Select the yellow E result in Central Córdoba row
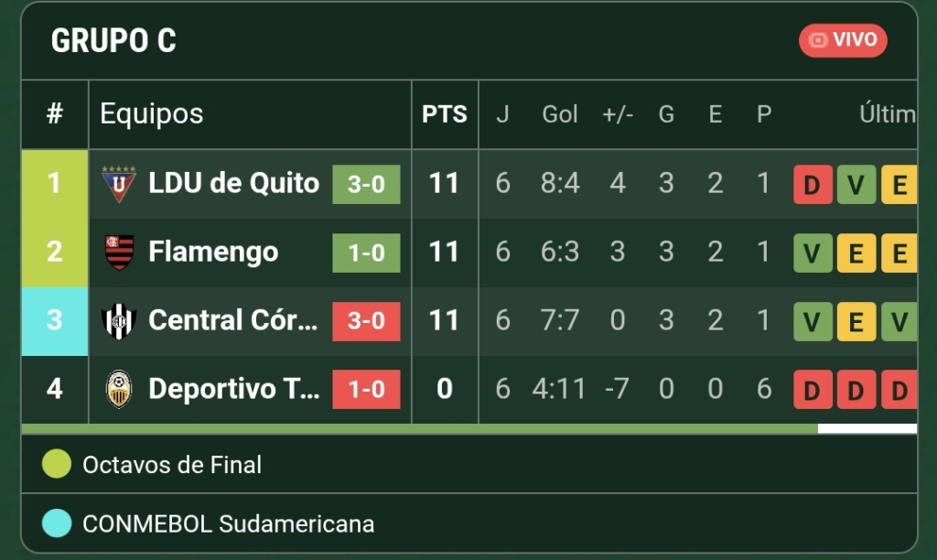 pyautogui.click(x=856, y=321)
